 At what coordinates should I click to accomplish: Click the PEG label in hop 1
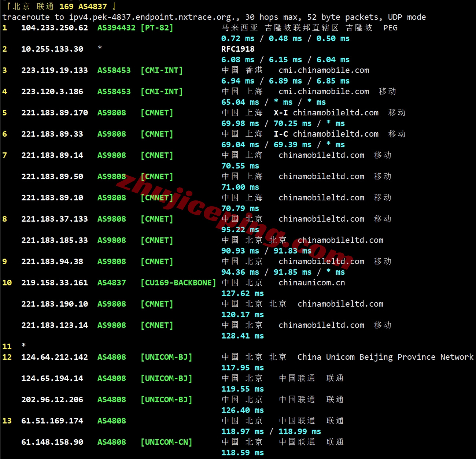(390, 28)
